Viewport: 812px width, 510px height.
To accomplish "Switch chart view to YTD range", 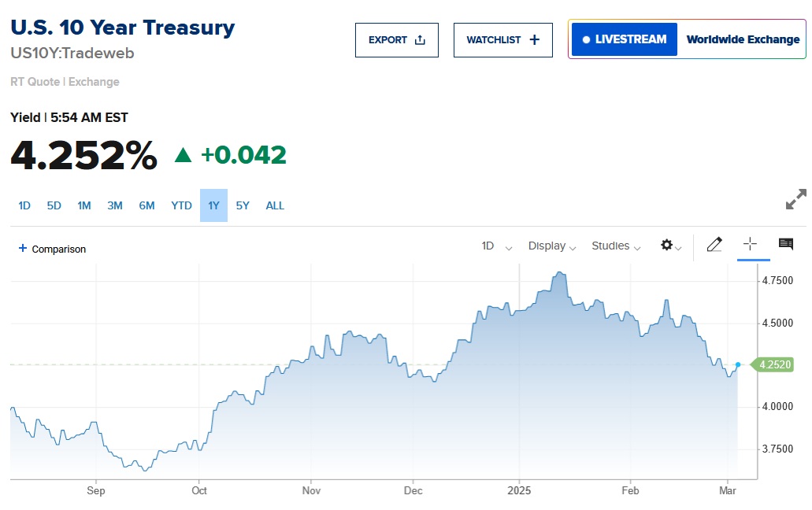I will pyautogui.click(x=181, y=205).
